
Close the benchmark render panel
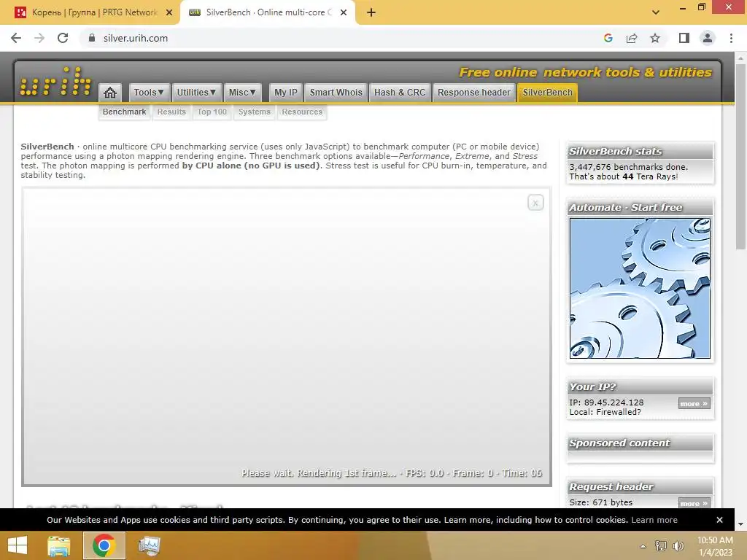pos(535,203)
